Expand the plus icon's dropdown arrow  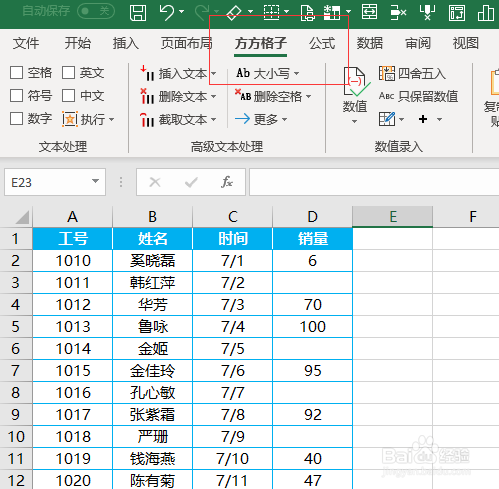click(439, 119)
